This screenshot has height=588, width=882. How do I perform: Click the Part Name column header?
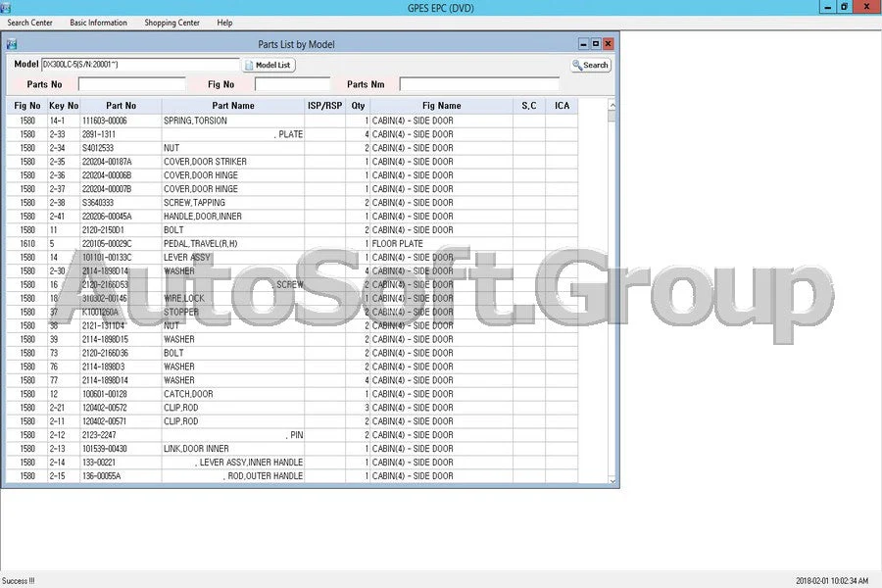coord(232,106)
